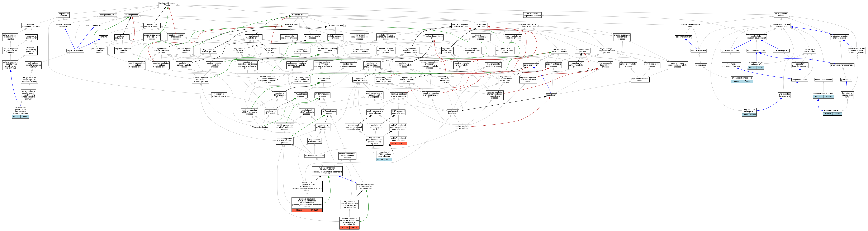Click the 'cellular process' node

click(131, 15)
